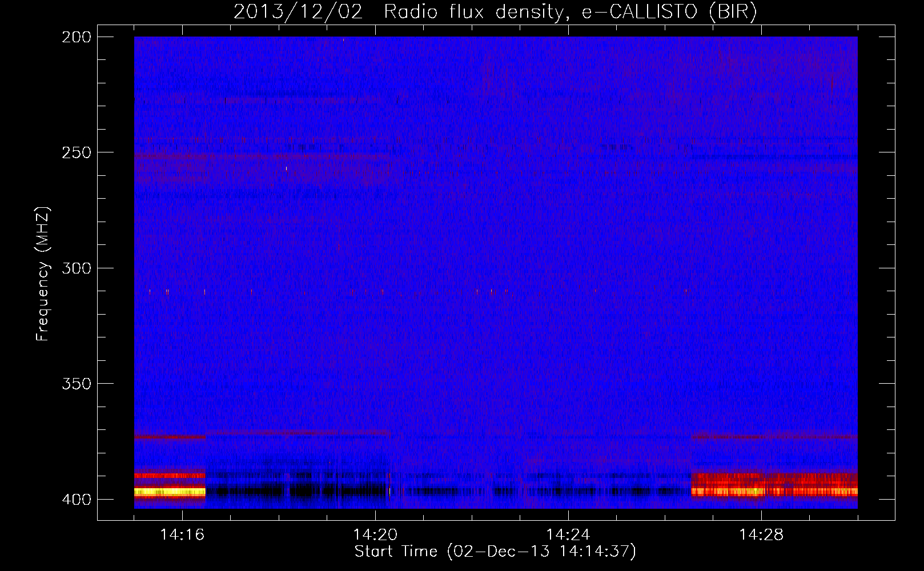Screen dimensions: 924x571
Task: Click the 250 frequency tick label
Action: (x=77, y=152)
